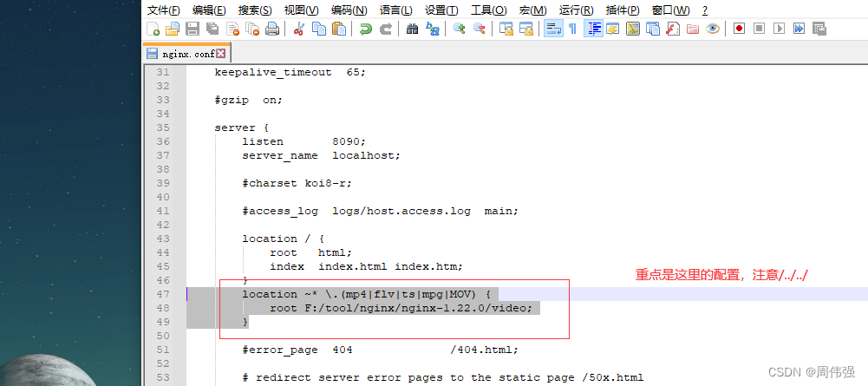Cut selection with scissors icon
The image size is (868, 386).
click(x=299, y=29)
